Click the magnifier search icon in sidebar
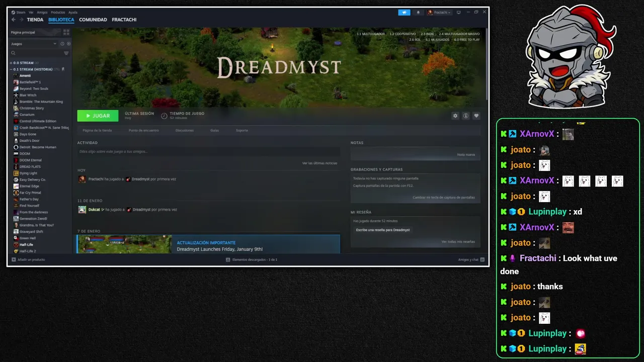Image resolution: width=644 pixels, height=362 pixels. (x=14, y=53)
